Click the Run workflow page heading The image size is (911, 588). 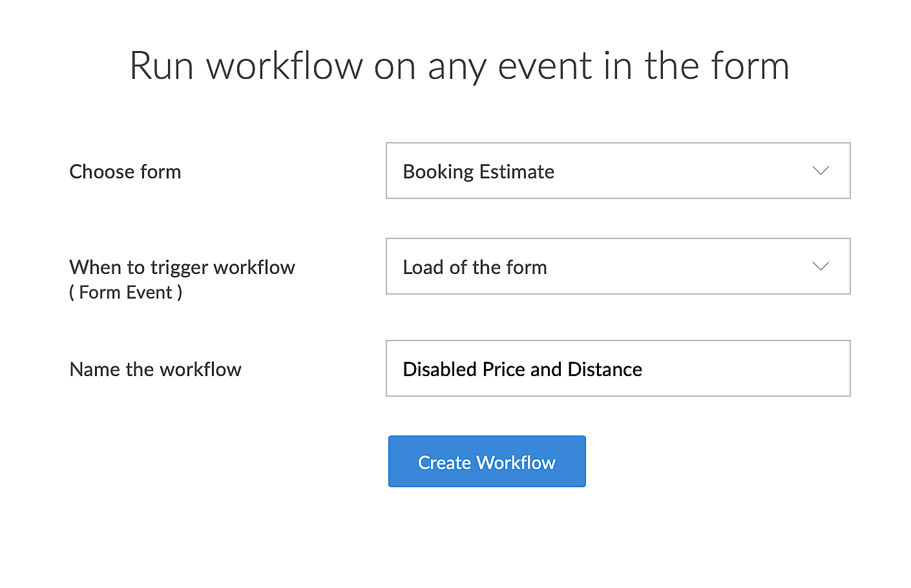tap(459, 66)
